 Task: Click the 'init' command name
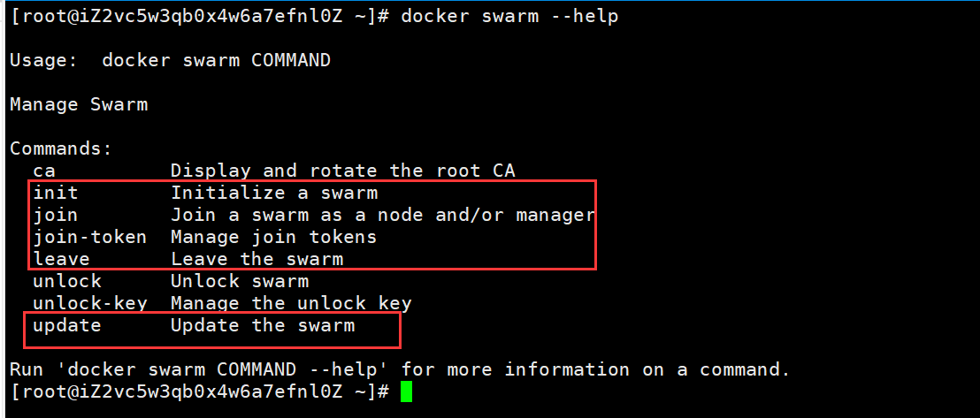56,193
